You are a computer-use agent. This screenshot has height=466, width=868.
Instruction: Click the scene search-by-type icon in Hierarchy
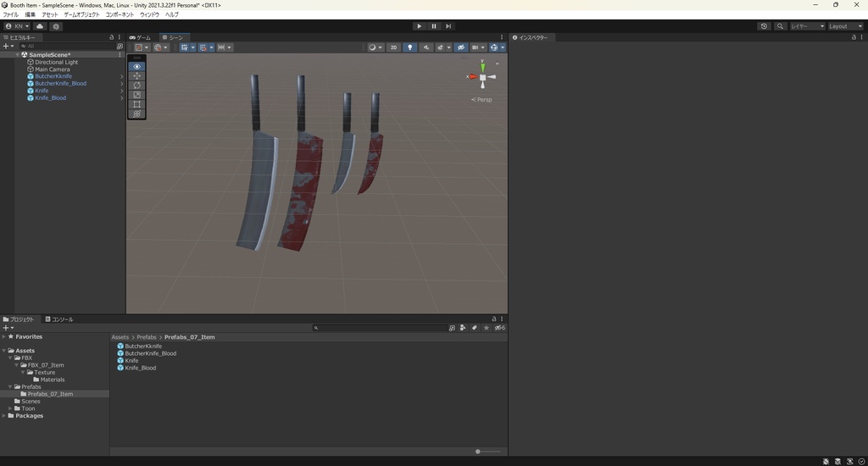tap(120, 47)
